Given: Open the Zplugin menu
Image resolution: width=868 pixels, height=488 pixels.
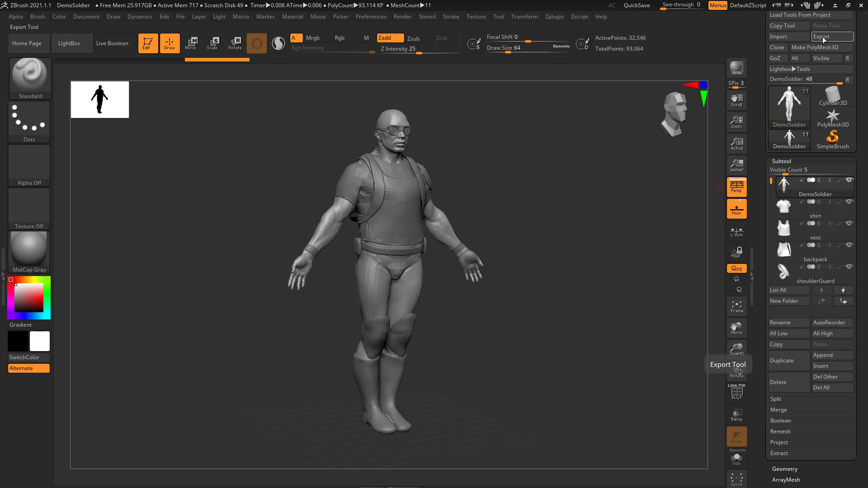Looking at the screenshot, I should [x=554, y=17].
